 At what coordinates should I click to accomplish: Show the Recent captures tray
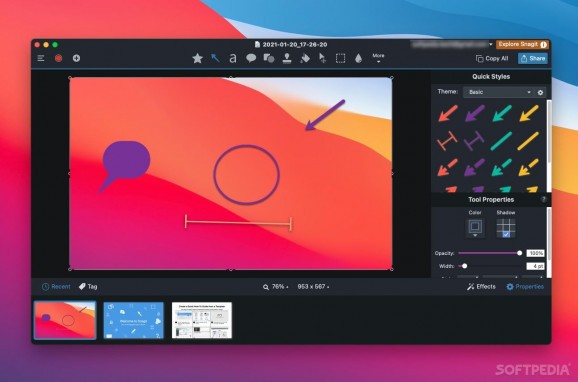56,286
